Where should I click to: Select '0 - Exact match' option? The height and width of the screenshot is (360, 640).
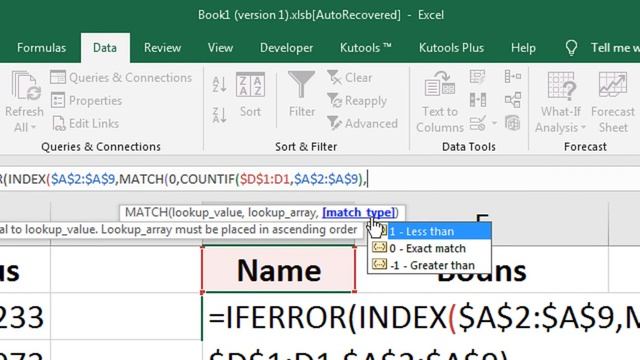[x=430, y=248]
